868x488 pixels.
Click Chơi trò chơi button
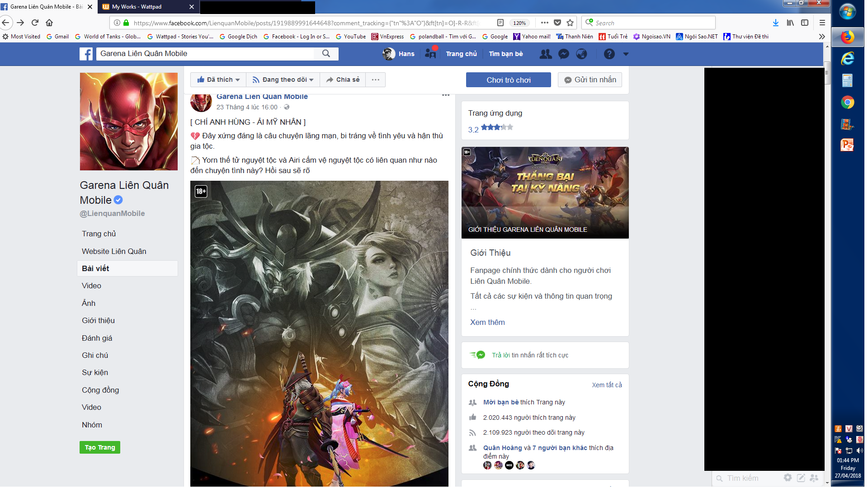509,80
